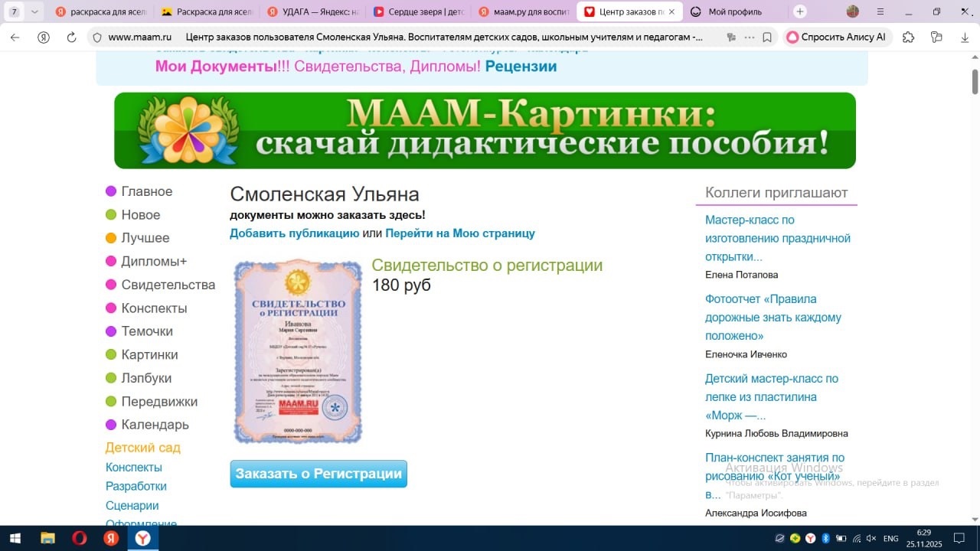The width and height of the screenshot is (980, 551).
Task: Click the registration certificate thumbnail image
Action: point(298,352)
